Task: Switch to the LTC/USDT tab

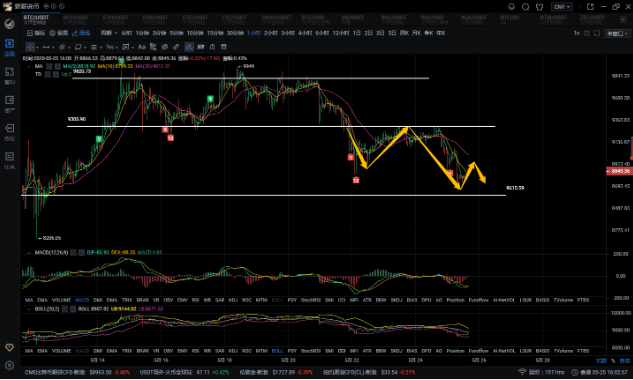Action: click(234, 19)
